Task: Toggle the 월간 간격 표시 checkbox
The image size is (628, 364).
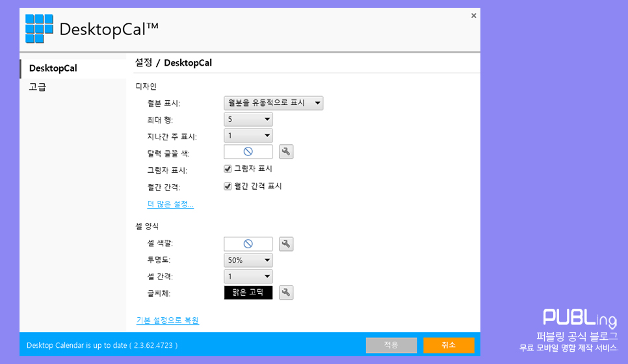Action: pyautogui.click(x=228, y=186)
